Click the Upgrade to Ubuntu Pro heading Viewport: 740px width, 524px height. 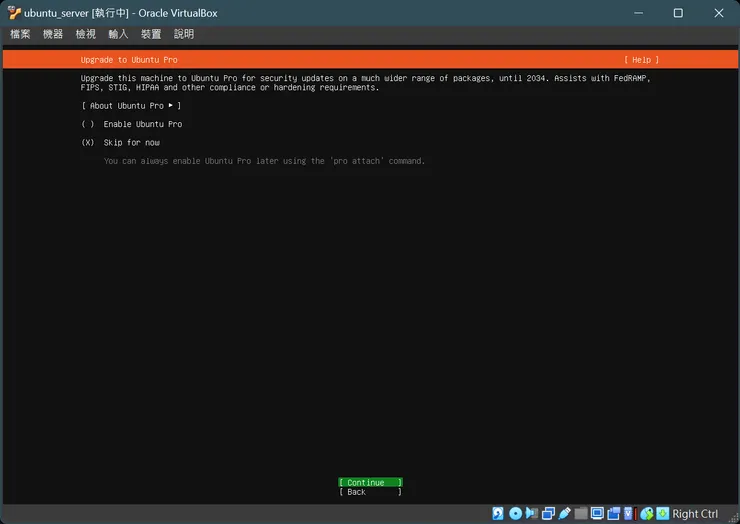[x=129, y=60]
